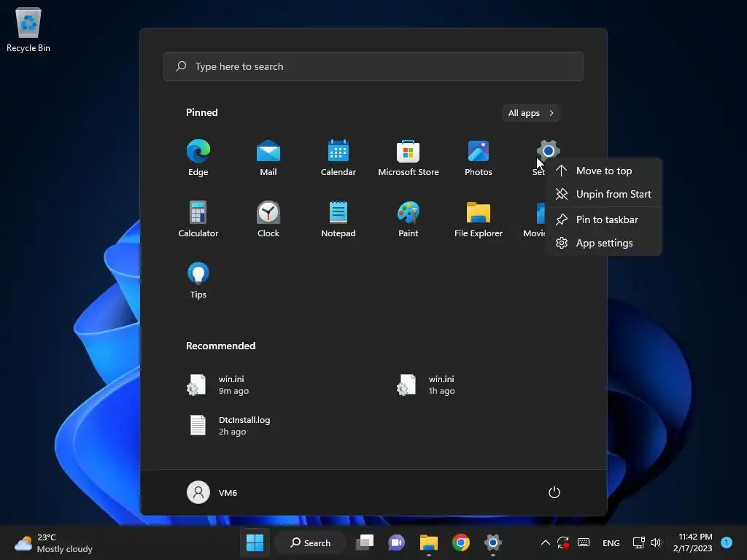Open the weather widget 23°C
This screenshot has width=747, height=560.
pos(53,542)
